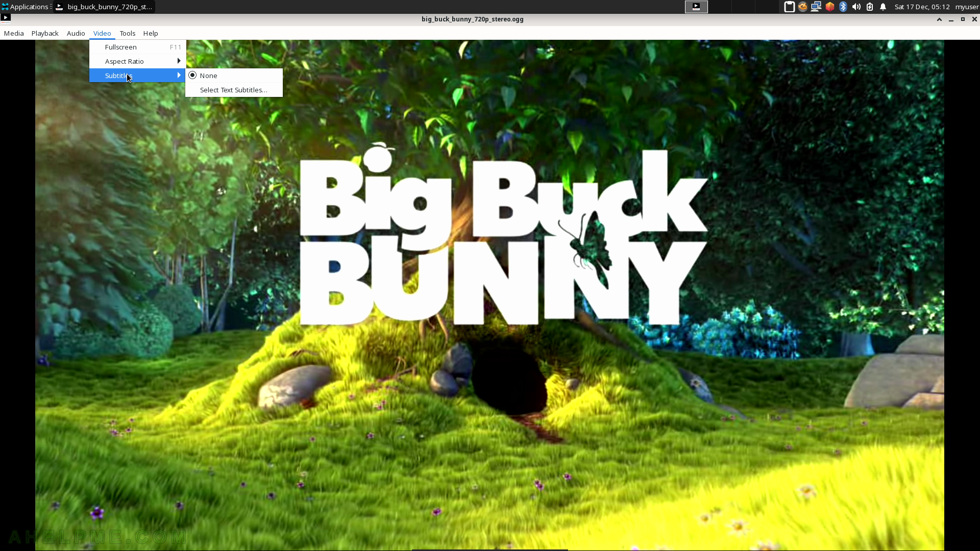This screenshot has width=980, height=551.
Task: Select the first workspace with video player
Action: click(x=696, y=7)
